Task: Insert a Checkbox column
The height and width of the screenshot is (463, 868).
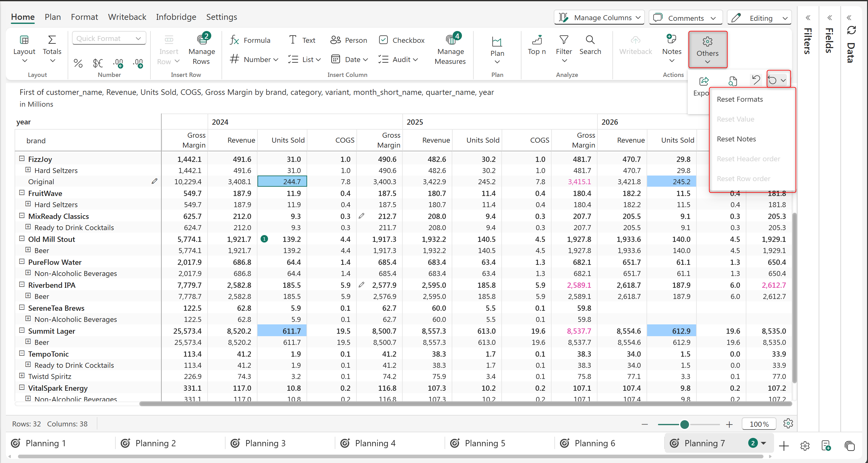Action: point(401,40)
